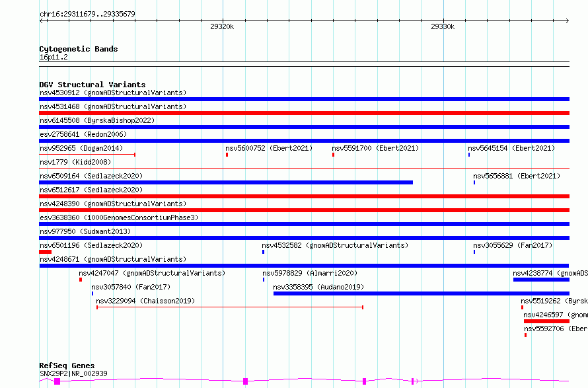Click the 29330k ruler position label
The image size is (588, 388).
coord(443,26)
